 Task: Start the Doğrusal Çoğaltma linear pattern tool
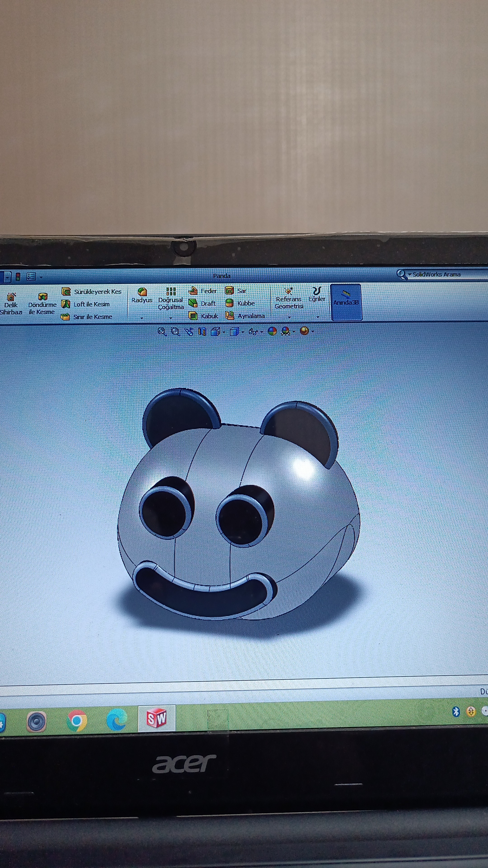point(171,299)
